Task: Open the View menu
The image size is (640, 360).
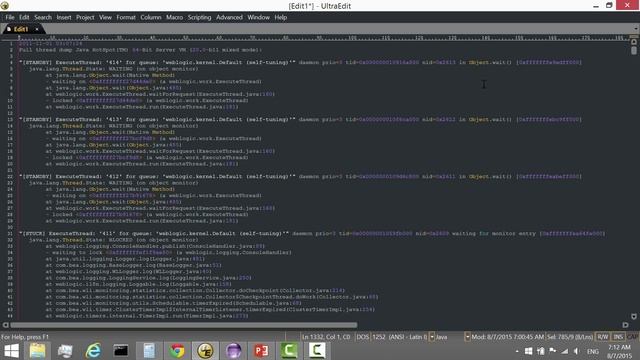Action: pos(105,17)
